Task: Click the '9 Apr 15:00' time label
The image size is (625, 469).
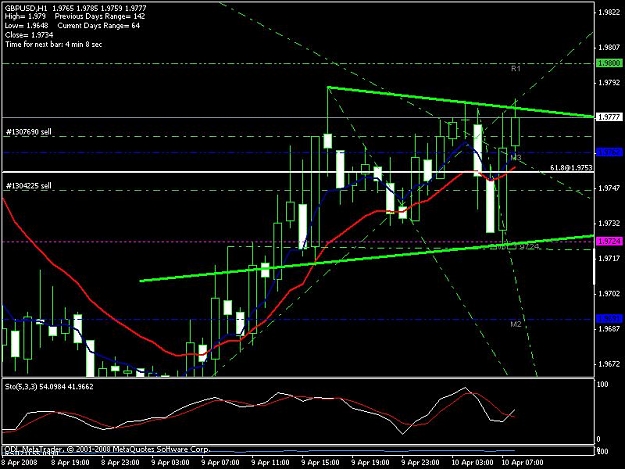Action: coord(320,463)
